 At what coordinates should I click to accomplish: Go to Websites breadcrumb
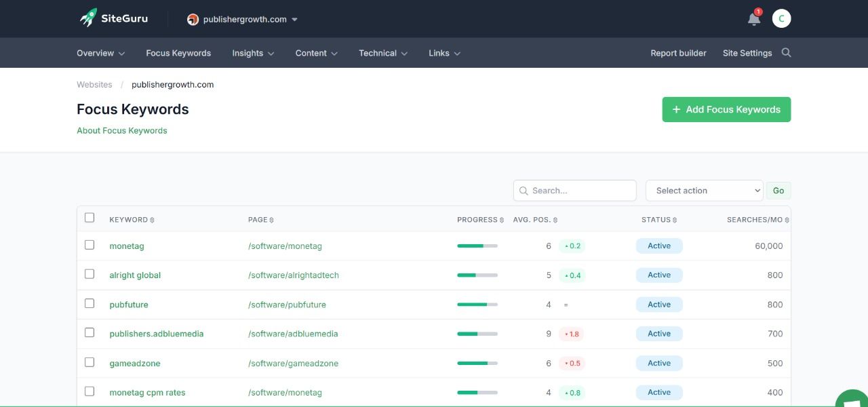pos(94,85)
